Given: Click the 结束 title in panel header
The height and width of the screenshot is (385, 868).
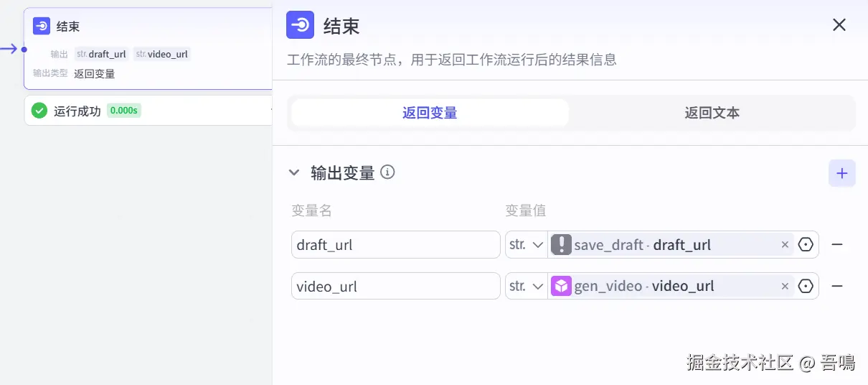Looking at the screenshot, I should [341, 26].
